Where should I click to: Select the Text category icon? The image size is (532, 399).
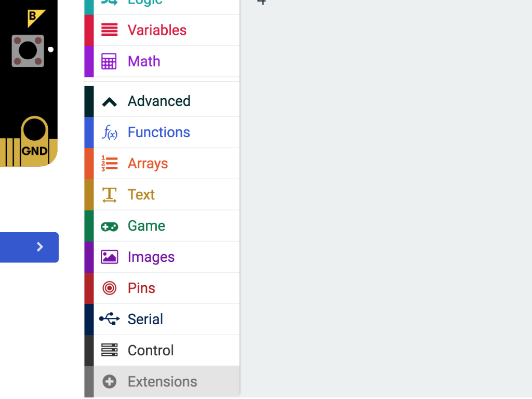pyautogui.click(x=109, y=195)
